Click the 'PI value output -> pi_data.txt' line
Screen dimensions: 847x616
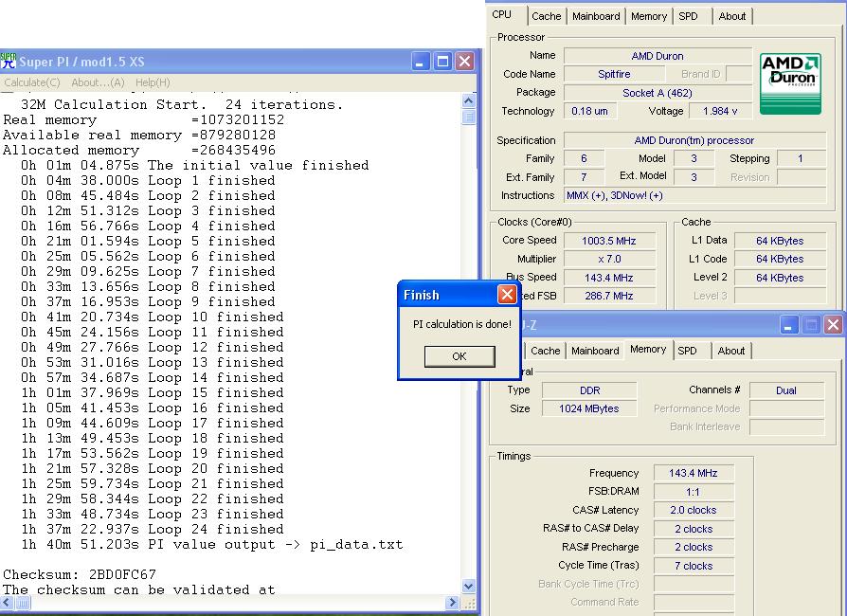pyautogui.click(x=212, y=544)
